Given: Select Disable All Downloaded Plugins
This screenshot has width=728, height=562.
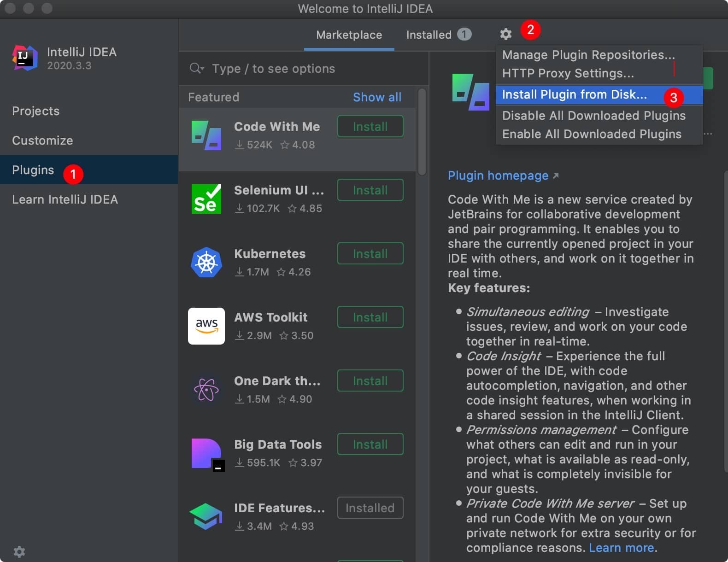Looking at the screenshot, I should (593, 116).
